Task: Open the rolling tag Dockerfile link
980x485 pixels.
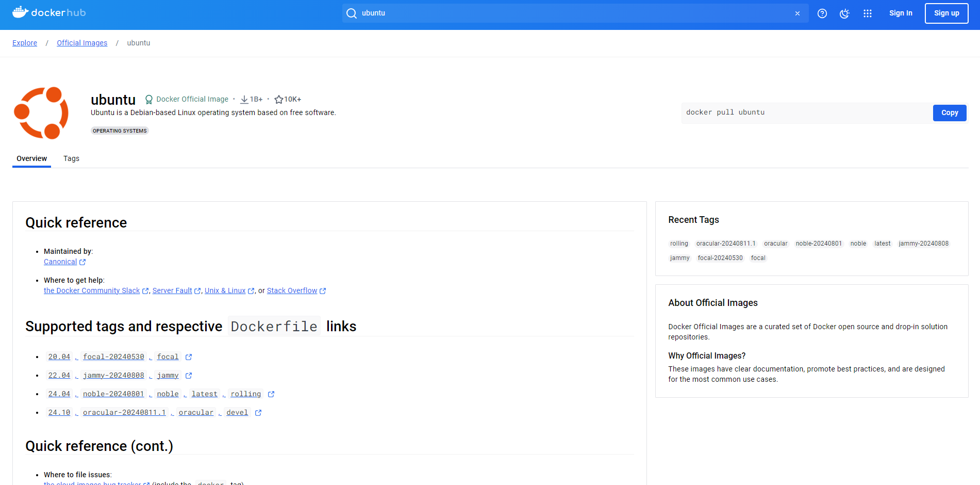Action: [246, 394]
